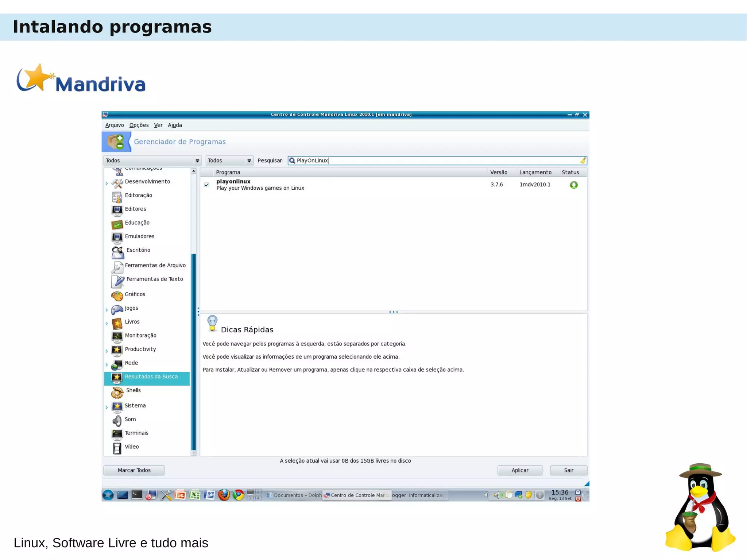The width and height of the screenshot is (747, 560).
Task: Click the category list scrollbar thumb
Action: 194,352
